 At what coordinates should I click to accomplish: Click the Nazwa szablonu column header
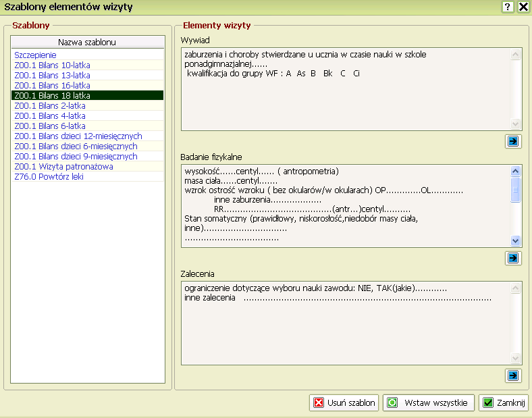(x=88, y=42)
